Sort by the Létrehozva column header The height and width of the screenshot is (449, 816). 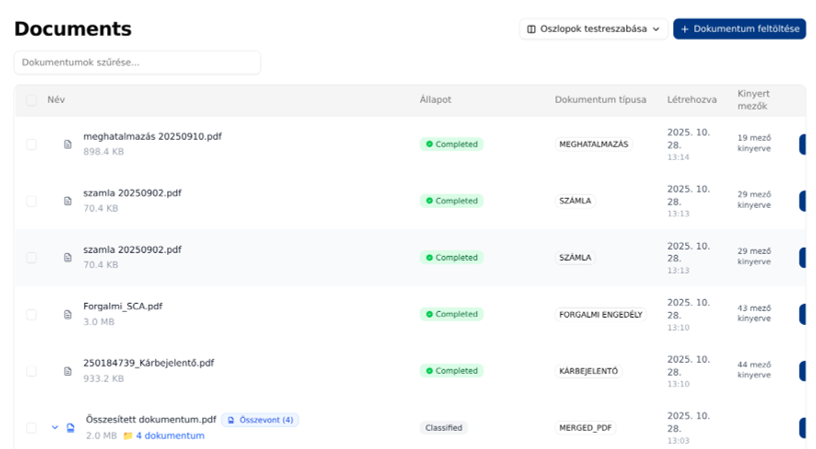(x=691, y=100)
